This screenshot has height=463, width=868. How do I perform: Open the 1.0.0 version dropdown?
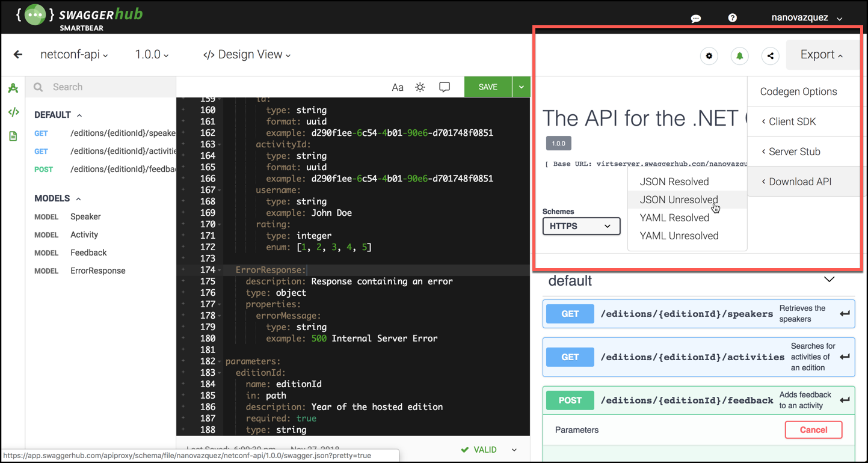152,55
